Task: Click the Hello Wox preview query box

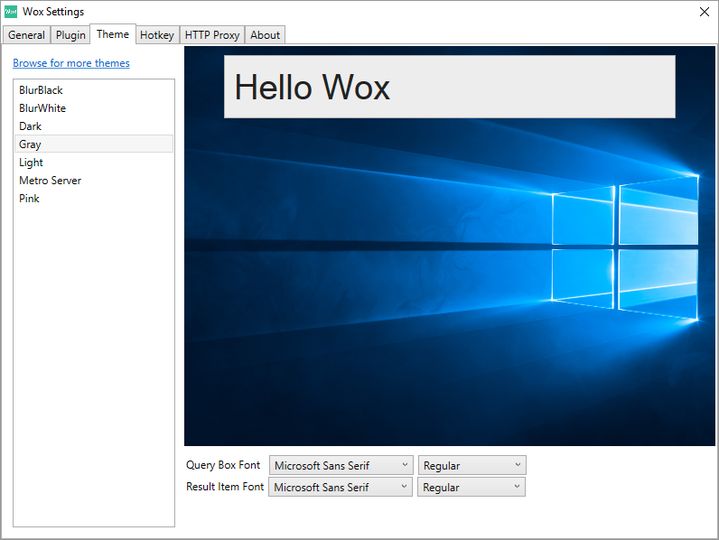Action: click(449, 87)
